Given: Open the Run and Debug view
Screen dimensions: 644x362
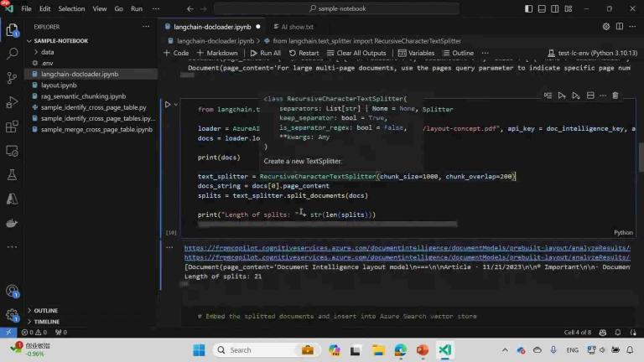Looking at the screenshot, I should point(12,101).
